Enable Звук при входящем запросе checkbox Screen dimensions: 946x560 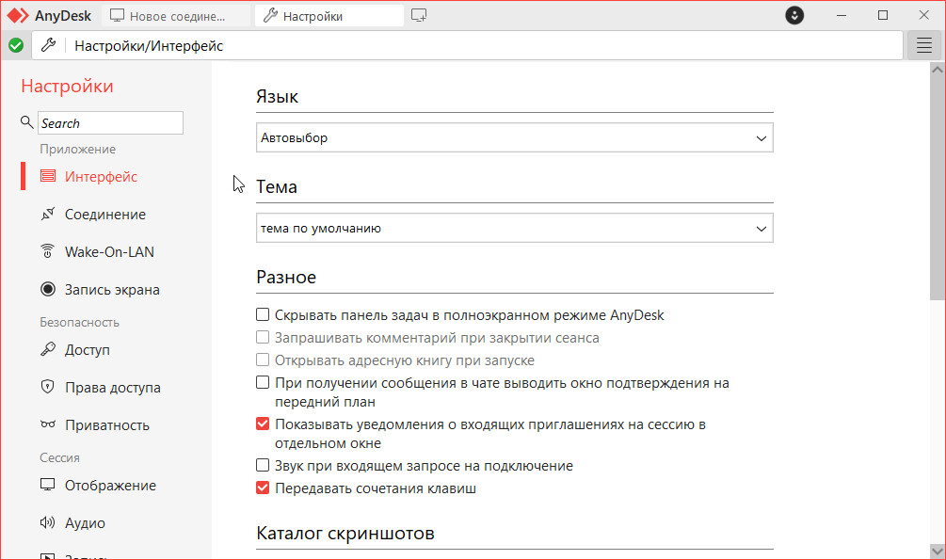tap(264, 466)
